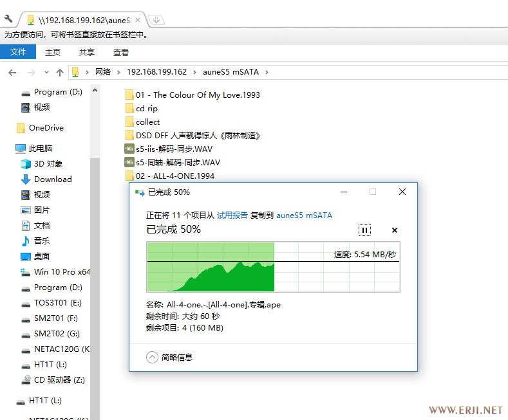Screen dimensions: 508x420
Task: Close the 已完成 50% copy dialog
Action: [x=402, y=192]
